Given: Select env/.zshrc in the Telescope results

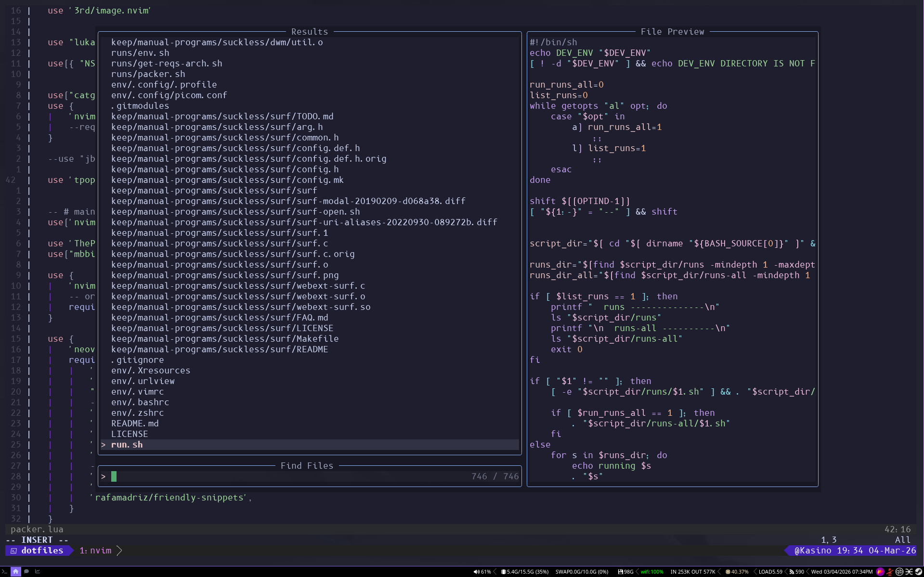Looking at the screenshot, I should pos(137,413).
